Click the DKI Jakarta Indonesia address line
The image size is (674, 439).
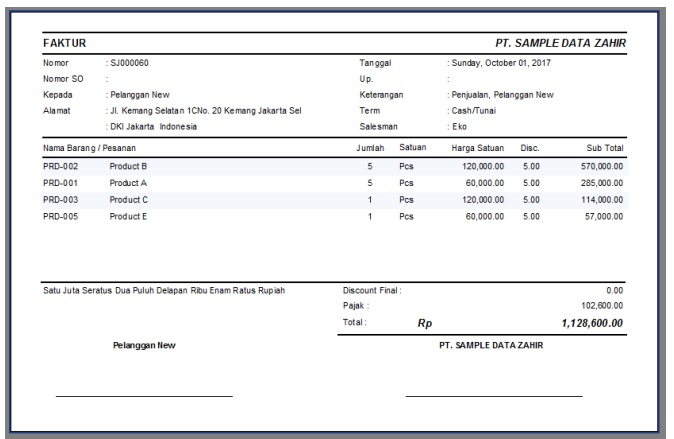coord(155,127)
